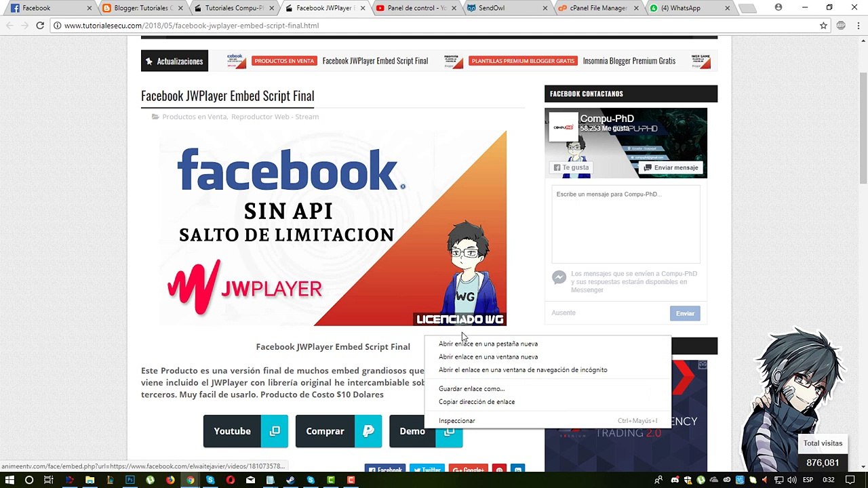Close the Blogger tab
Screen dimensions: 868x488
click(181, 8)
